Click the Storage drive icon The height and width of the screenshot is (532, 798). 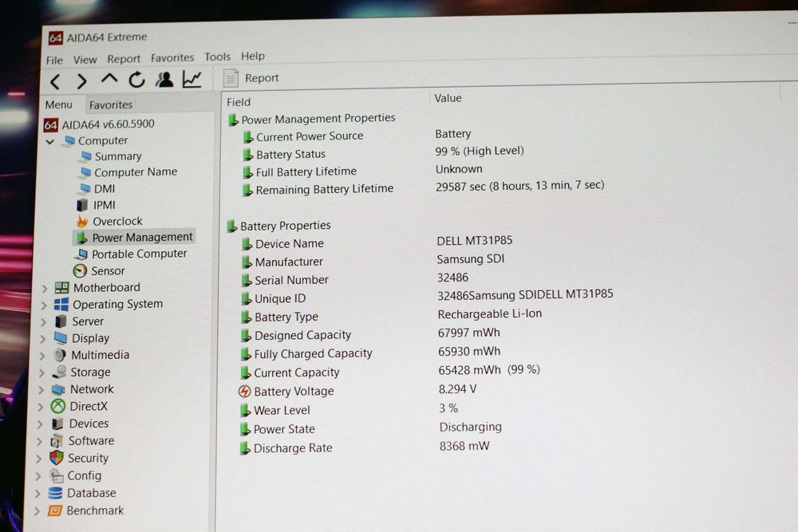coord(60,372)
